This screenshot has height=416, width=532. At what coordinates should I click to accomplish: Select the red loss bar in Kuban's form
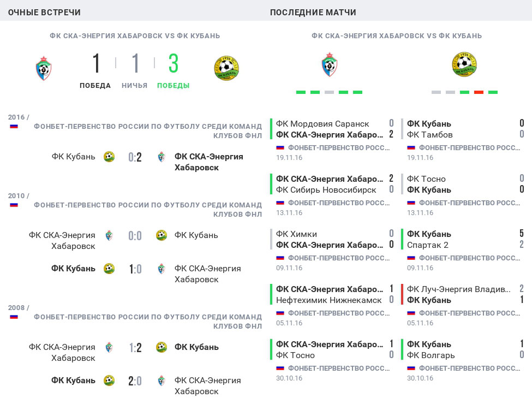[479, 92]
